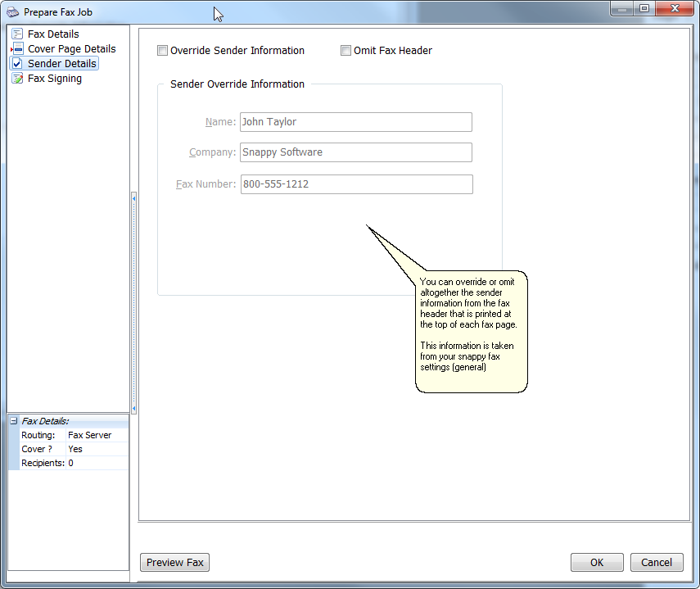Open the Fax Details page
This screenshot has height=589, width=700.
(x=53, y=34)
